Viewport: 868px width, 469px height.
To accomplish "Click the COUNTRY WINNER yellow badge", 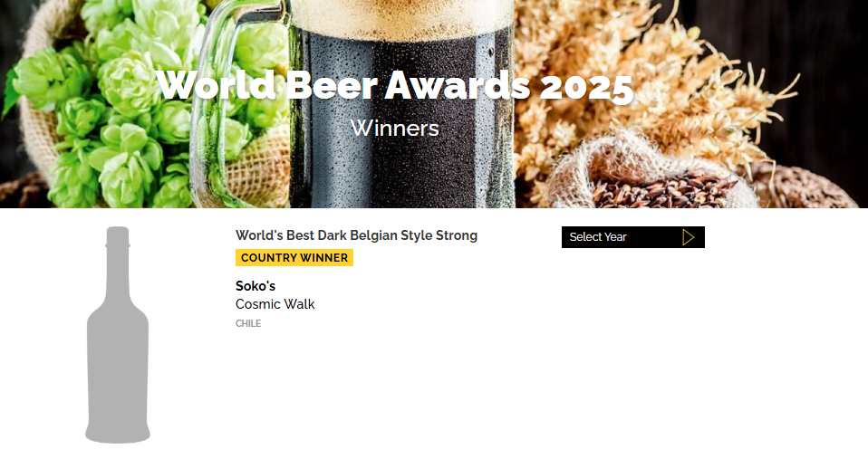I will 294,258.
